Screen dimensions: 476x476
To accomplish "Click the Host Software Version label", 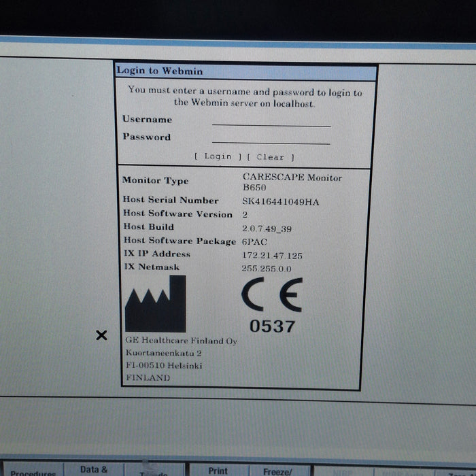I will pos(178,214).
